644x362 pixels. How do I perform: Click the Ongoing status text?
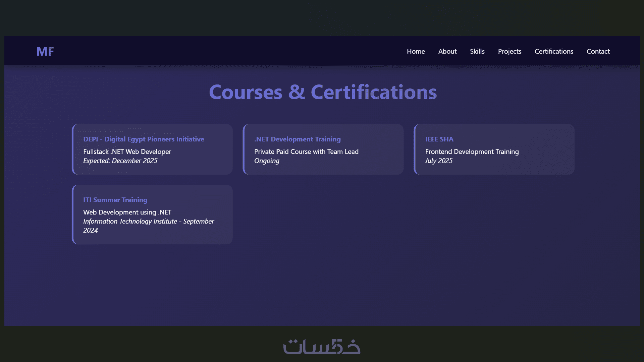pos(267,161)
